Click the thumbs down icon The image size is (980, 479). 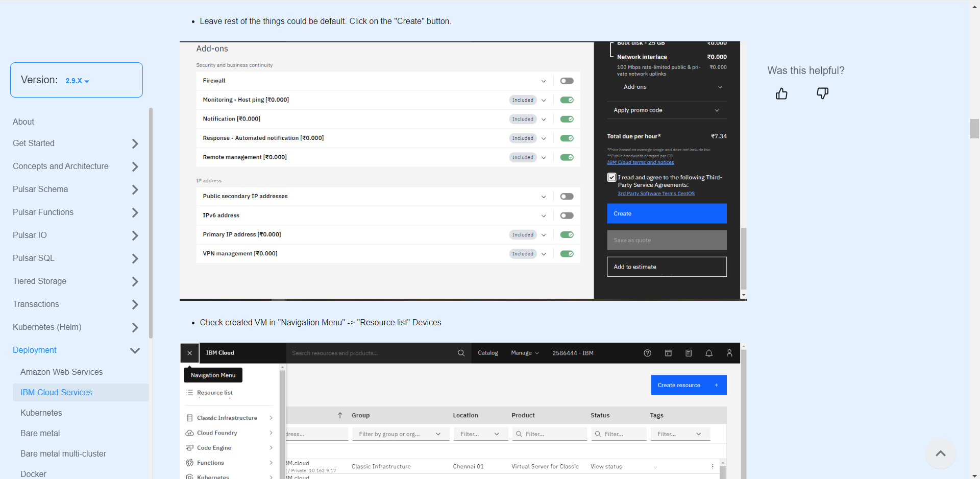[822, 93]
